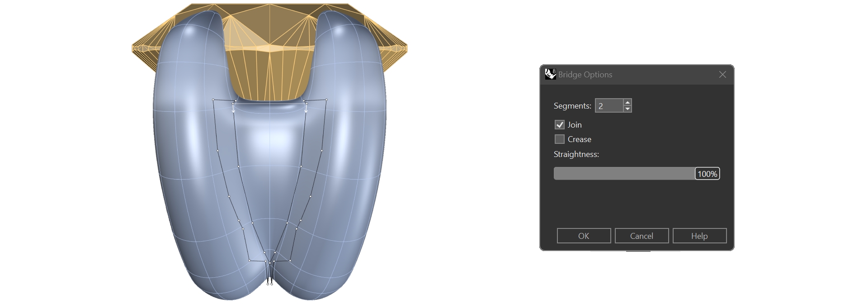Image resolution: width=868 pixels, height=304 pixels.
Task: Enable the Crease checkbox
Action: point(560,139)
